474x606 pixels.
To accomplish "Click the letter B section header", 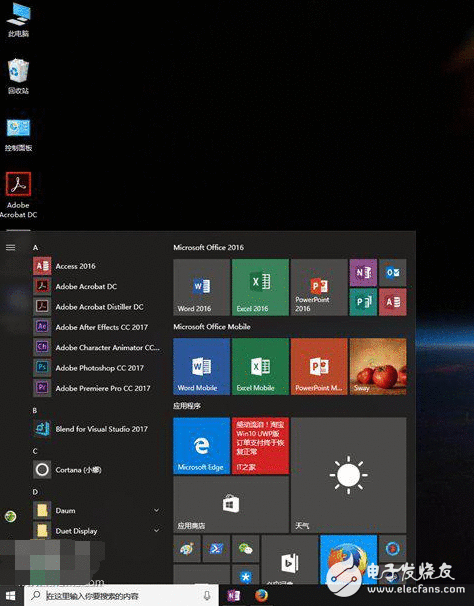I will pos(35,410).
